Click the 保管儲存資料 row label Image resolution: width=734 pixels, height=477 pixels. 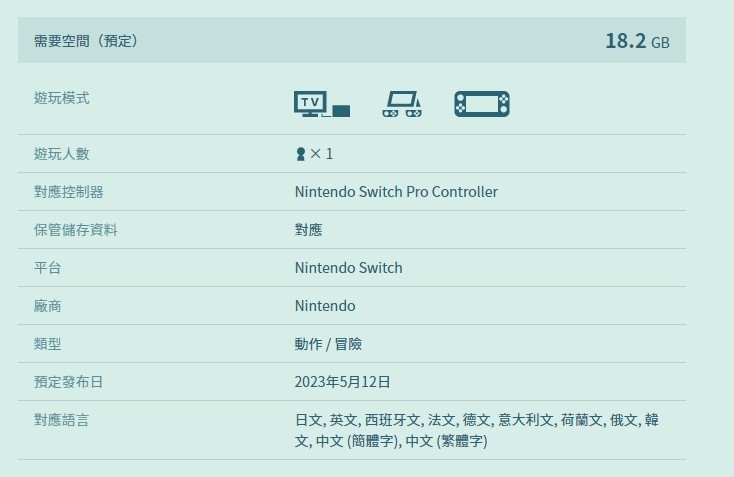76,230
